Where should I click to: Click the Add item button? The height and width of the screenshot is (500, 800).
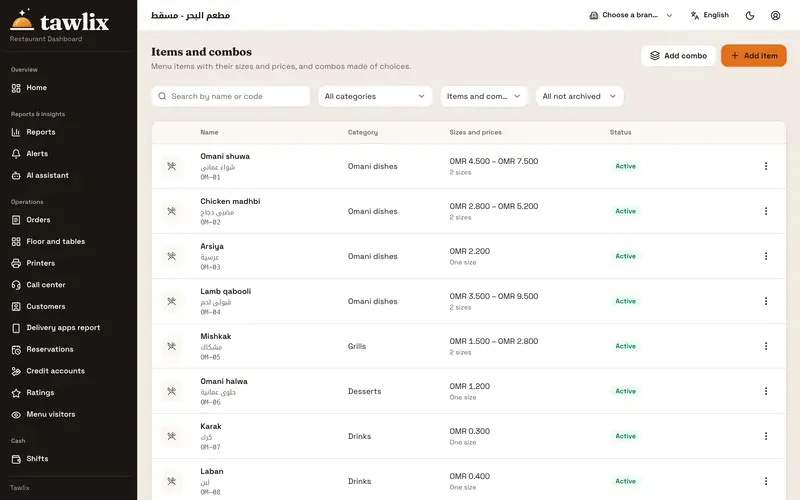(754, 56)
